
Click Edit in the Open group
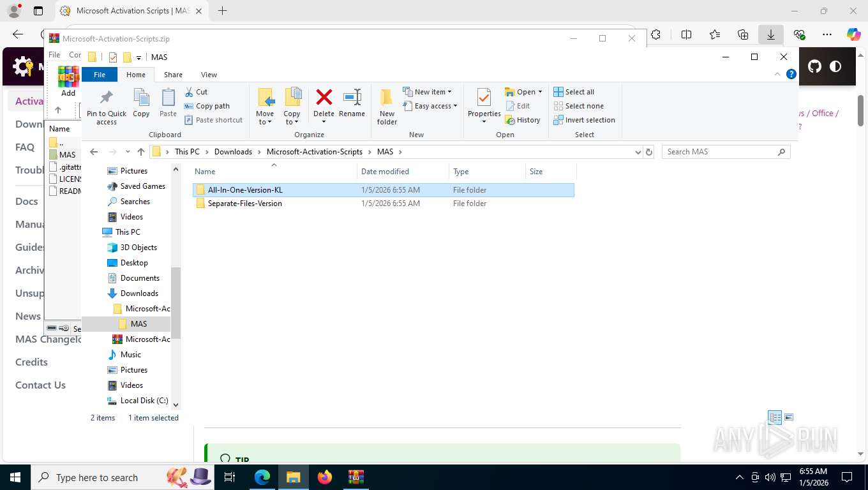(518, 106)
